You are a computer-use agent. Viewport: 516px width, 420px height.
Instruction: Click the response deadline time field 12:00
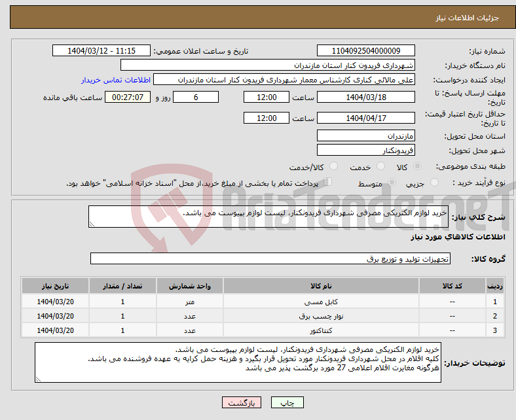[267, 97]
